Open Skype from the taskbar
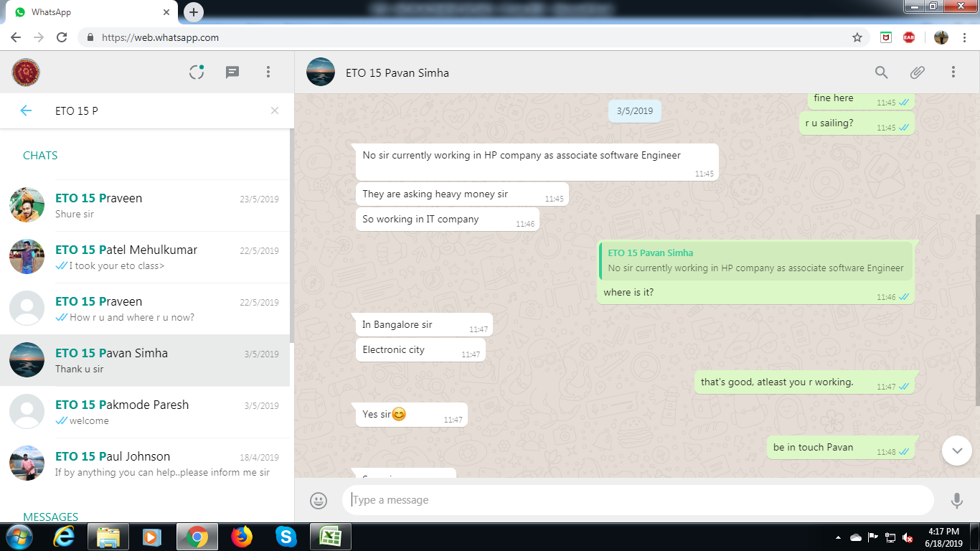The image size is (980, 551). tap(286, 537)
